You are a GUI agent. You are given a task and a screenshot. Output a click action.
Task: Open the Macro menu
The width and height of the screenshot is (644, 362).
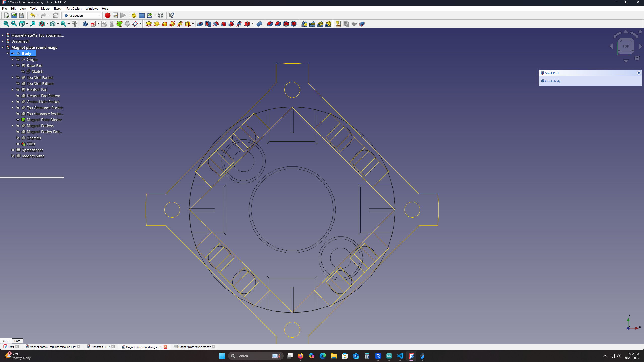[x=45, y=8]
